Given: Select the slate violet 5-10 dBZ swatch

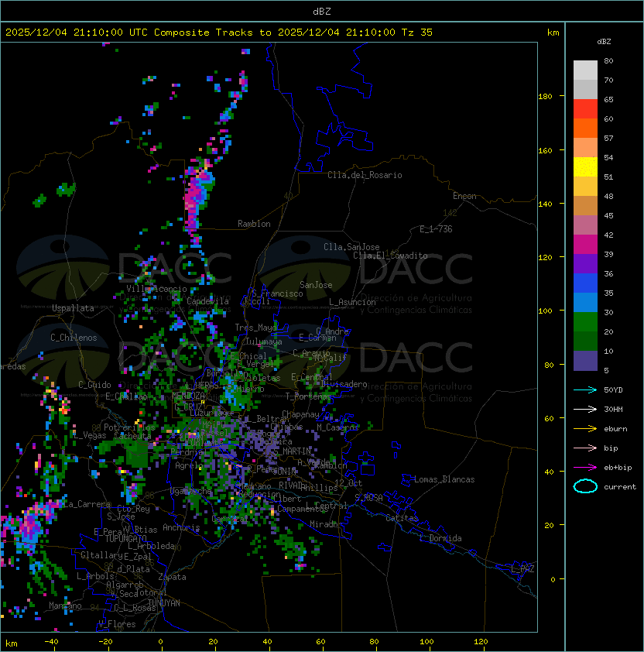Looking at the screenshot, I should point(585,361).
